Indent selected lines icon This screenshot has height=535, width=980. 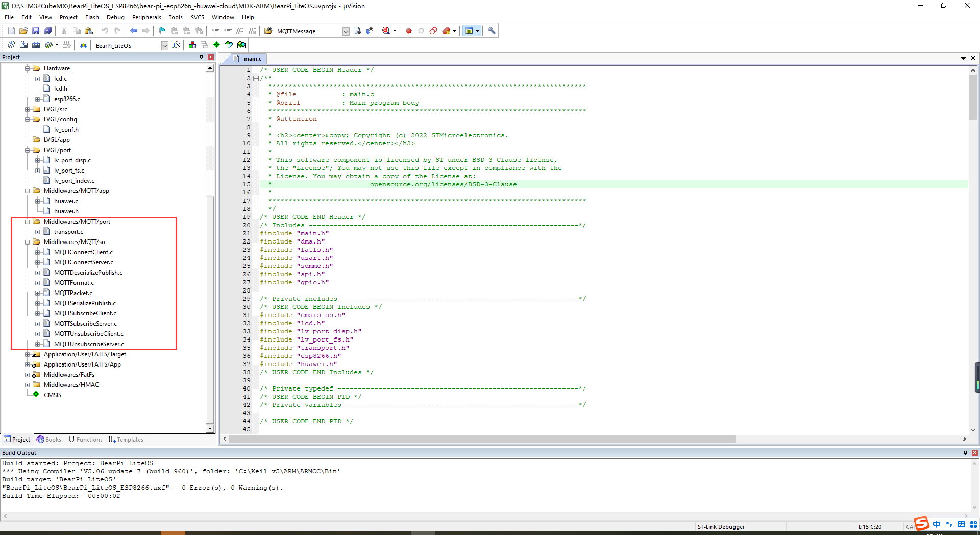(215, 31)
